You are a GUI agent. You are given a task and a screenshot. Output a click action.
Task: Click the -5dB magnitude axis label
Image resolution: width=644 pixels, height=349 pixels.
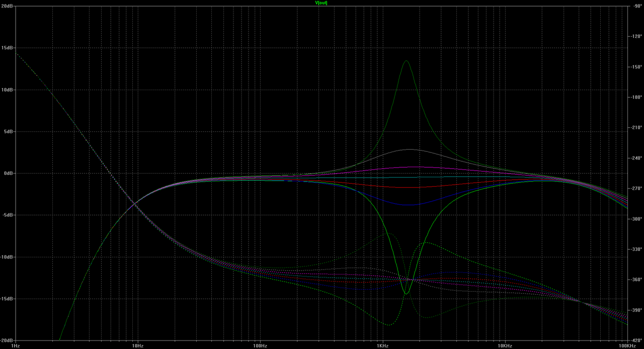[8, 215]
